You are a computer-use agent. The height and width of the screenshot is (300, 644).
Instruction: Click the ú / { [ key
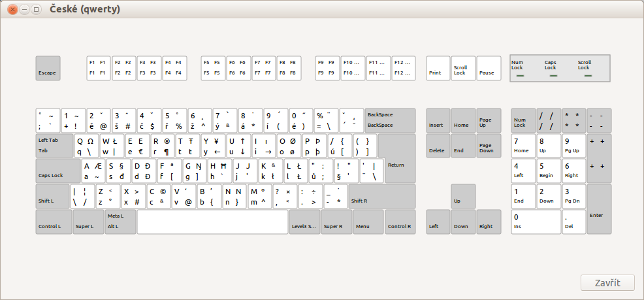click(x=339, y=146)
